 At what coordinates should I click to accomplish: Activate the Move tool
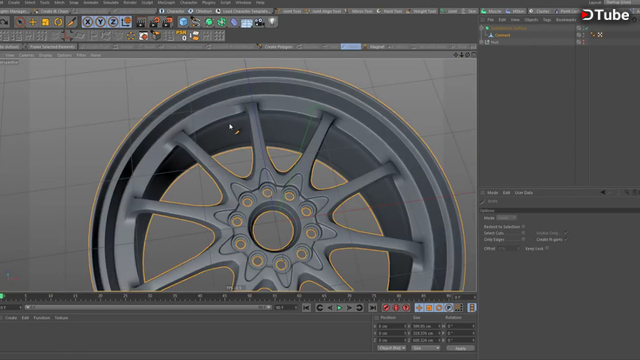coord(33,22)
